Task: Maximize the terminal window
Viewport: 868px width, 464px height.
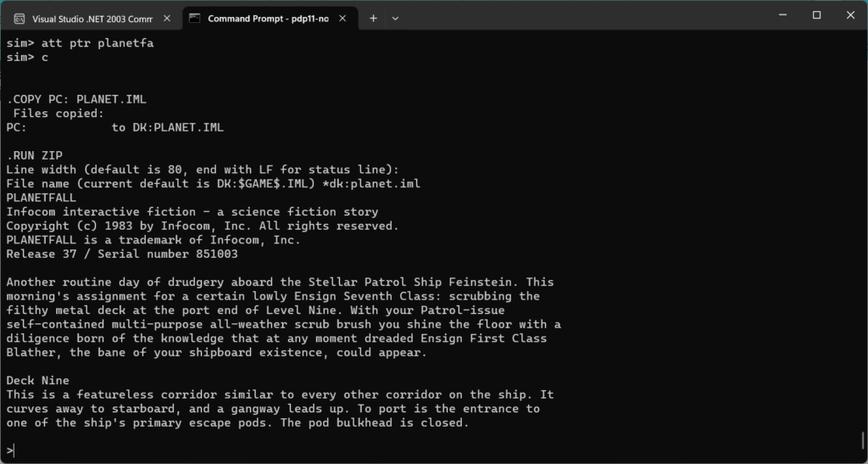Action: pos(816,14)
